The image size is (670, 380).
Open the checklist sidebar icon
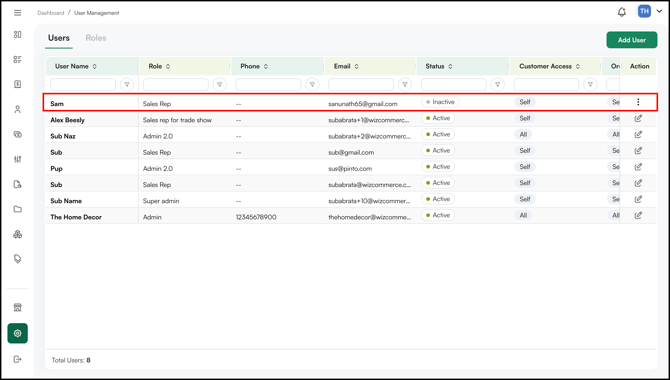[18, 59]
